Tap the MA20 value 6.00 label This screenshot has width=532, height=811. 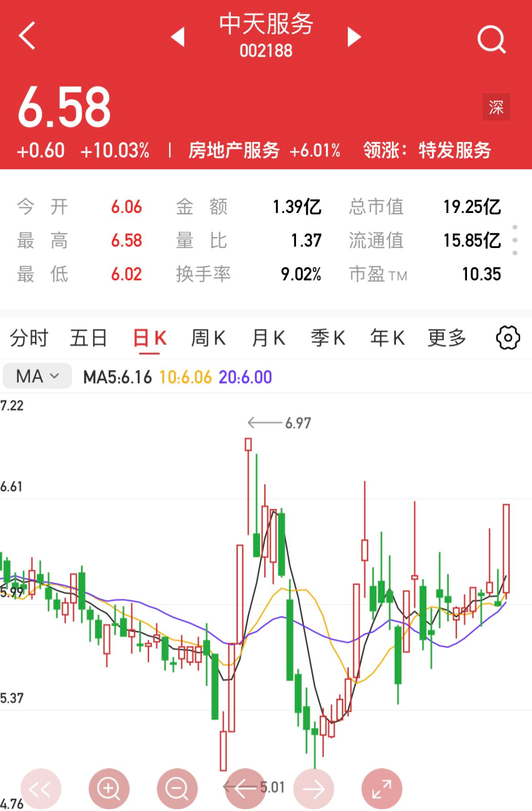pos(245,377)
